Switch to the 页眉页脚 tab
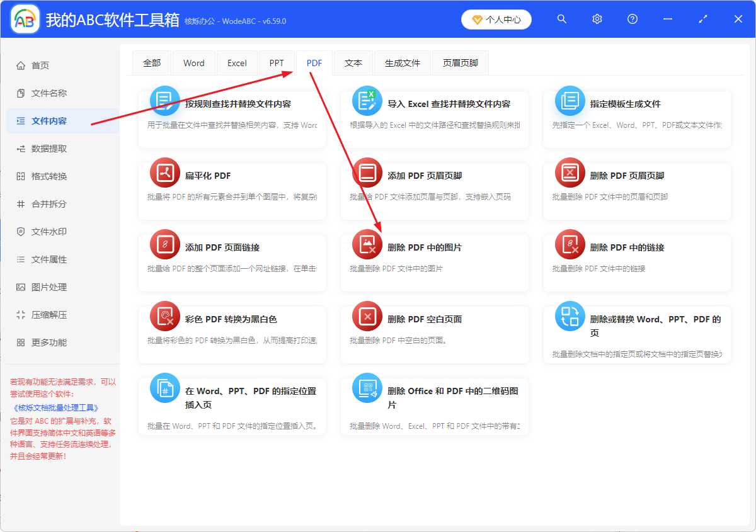Image resolution: width=756 pixels, height=532 pixels. pos(460,62)
